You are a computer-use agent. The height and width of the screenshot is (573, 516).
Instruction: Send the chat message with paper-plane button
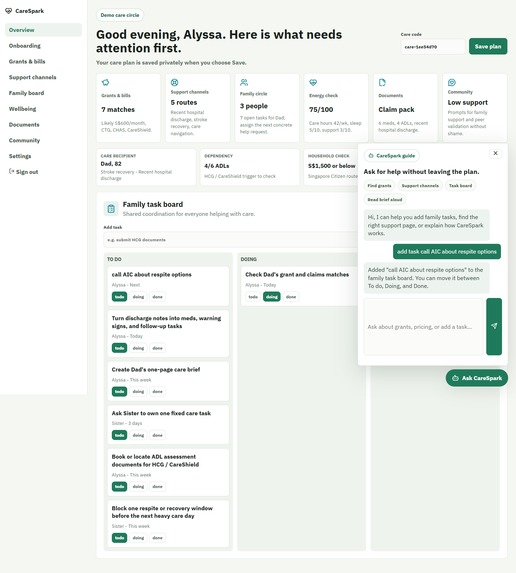tap(494, 326)
